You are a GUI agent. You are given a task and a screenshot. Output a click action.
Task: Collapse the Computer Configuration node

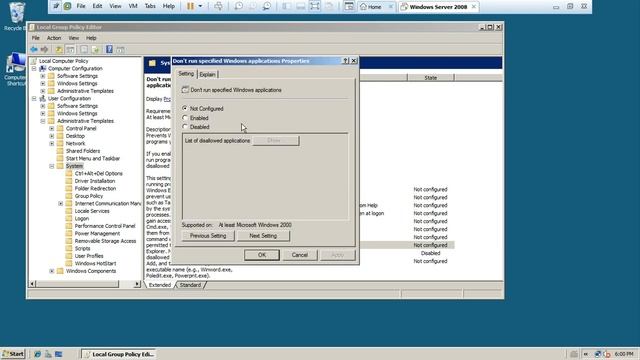34,69
